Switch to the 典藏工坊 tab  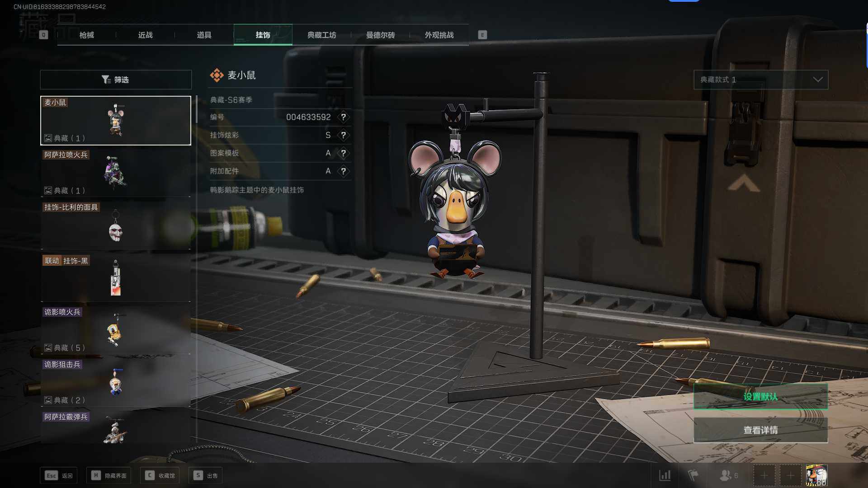tap(321, 35)
